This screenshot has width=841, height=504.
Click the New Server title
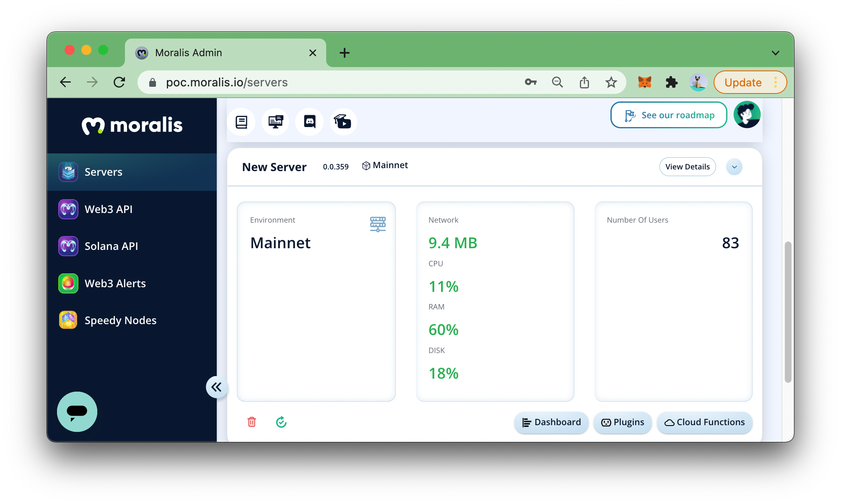(x=274, y=167)
